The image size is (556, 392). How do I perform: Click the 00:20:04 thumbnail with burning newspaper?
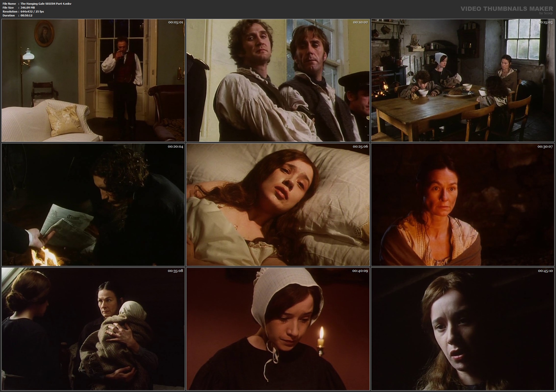coord(93,205)
